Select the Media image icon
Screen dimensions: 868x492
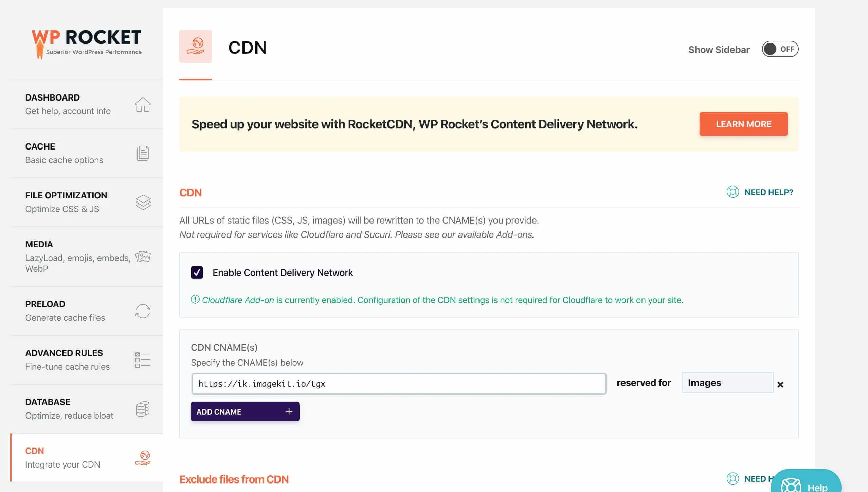143,257
